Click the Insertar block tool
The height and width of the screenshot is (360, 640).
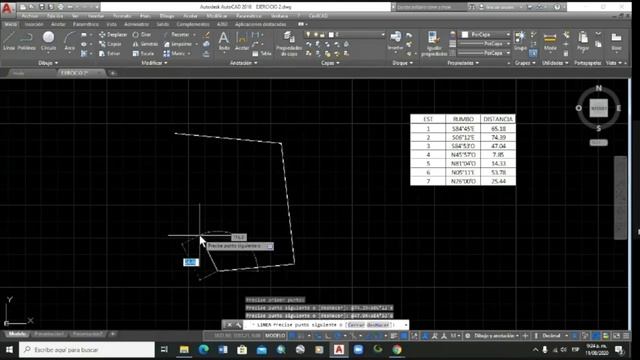[x=395, y=41]
